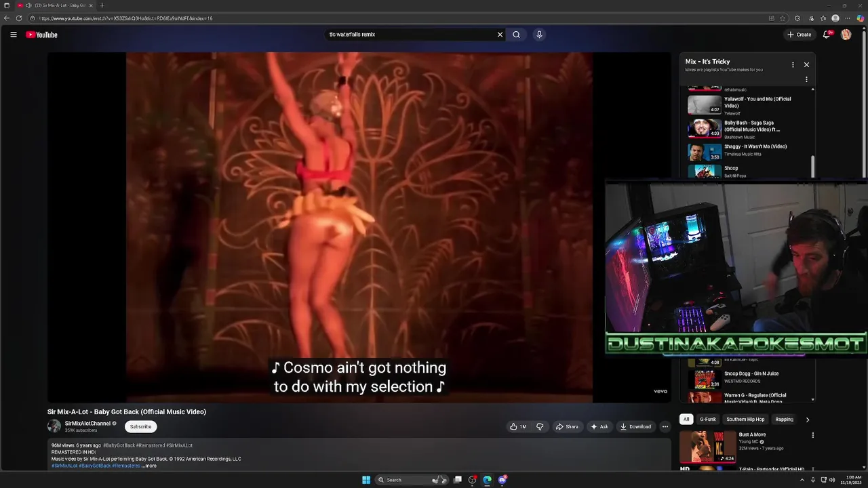Select the Southern Hip Hop chip

pos(745,420)
